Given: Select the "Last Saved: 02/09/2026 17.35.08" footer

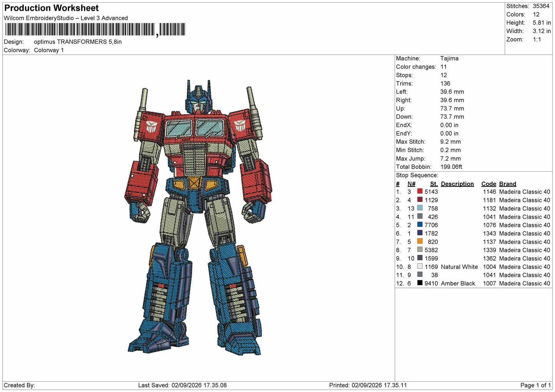Looking at the screenshot, I should pos(182,385).
